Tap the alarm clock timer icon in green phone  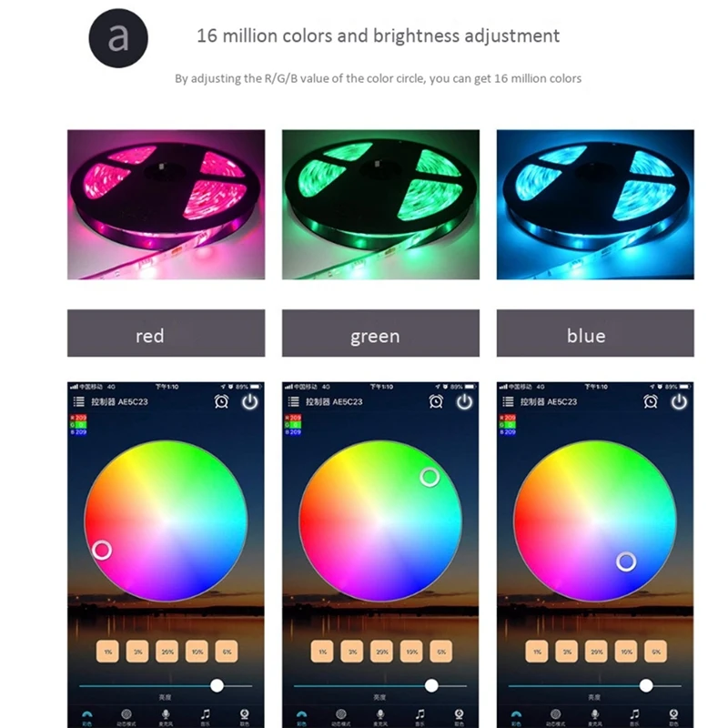pyautogui.click(x=436, y=401)
